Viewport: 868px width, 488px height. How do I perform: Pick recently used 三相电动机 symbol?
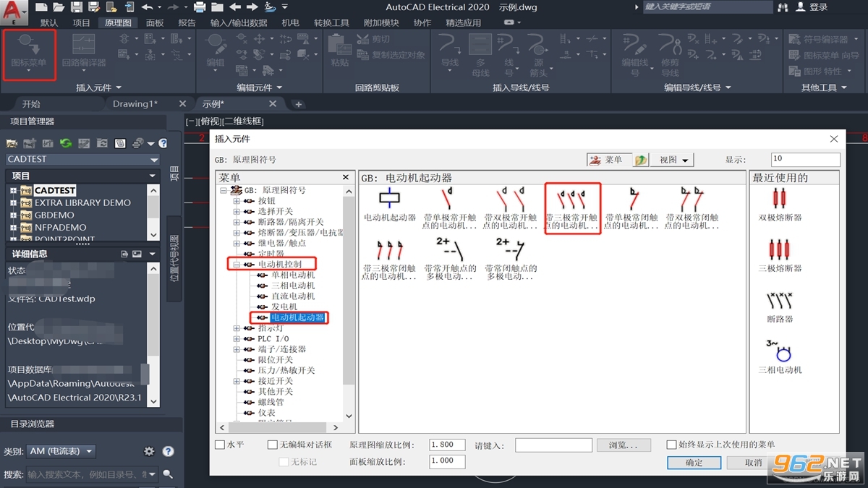[780, 356]
